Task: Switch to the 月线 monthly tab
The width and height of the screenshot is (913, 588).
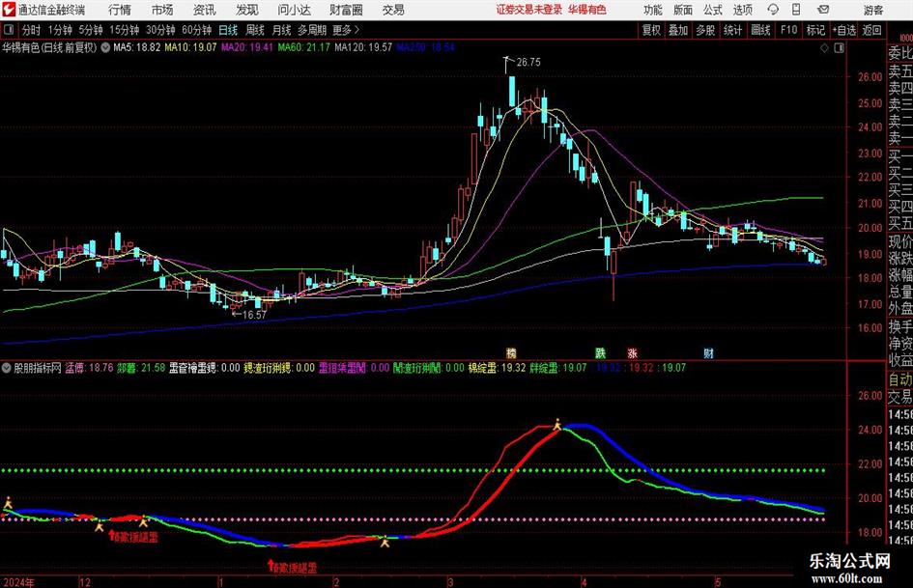Action: [281, 30]
